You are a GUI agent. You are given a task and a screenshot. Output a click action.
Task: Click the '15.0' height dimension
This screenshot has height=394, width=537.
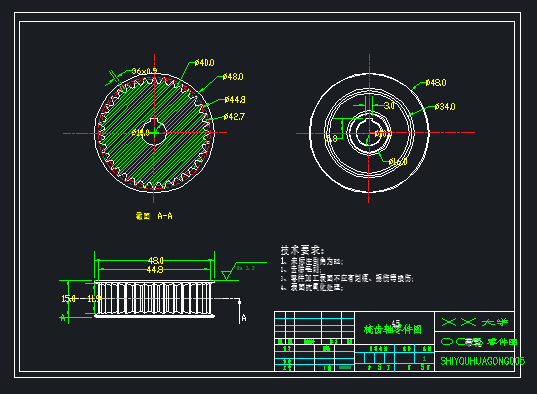(68, 299)
